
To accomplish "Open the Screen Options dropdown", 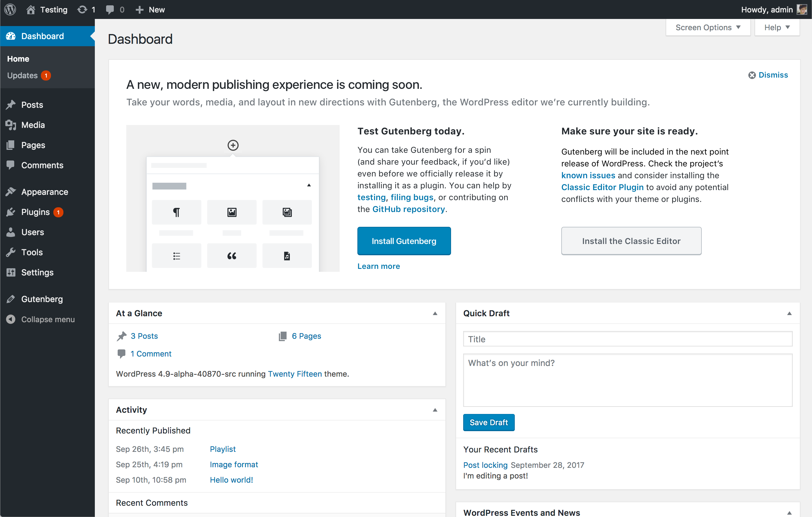I will click(708, 27).
